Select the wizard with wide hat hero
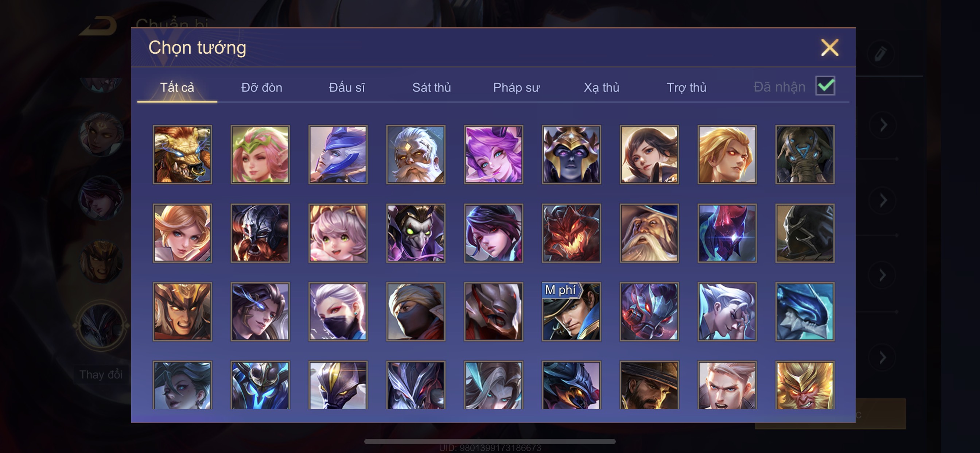 tap(649, 233)
